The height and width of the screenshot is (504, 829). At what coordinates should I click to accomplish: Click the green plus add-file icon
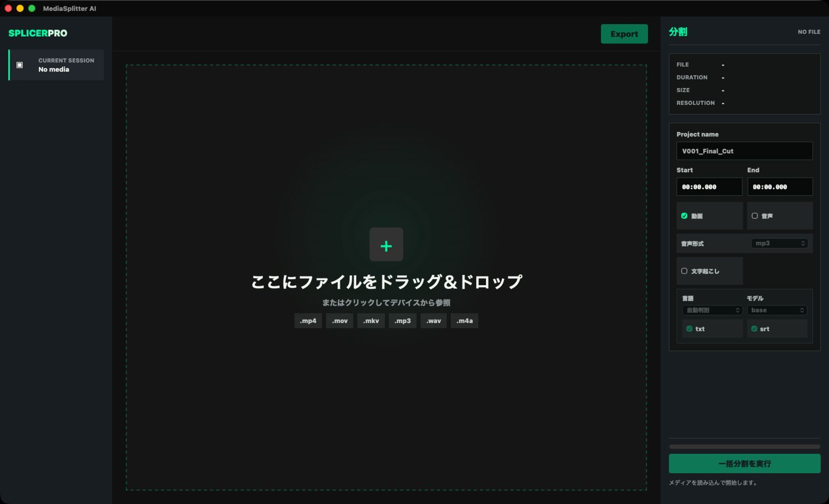pyautogui.click(x=386, y=244)
